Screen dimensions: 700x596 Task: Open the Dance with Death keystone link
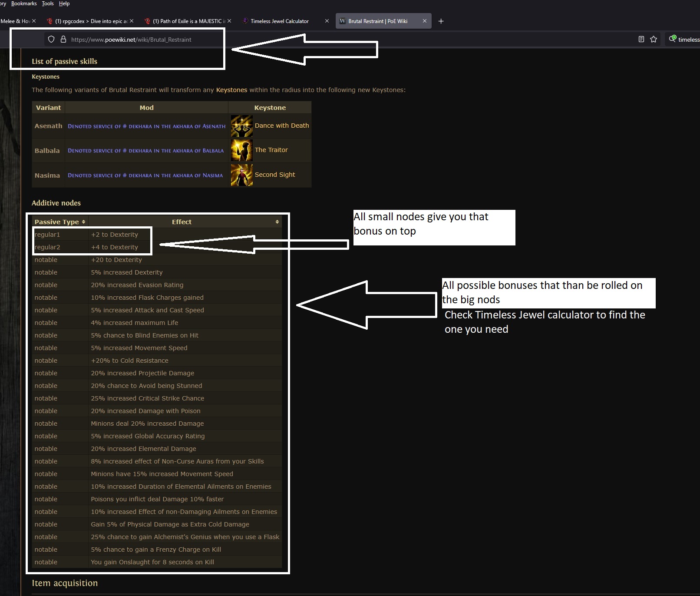coord(282,126)
